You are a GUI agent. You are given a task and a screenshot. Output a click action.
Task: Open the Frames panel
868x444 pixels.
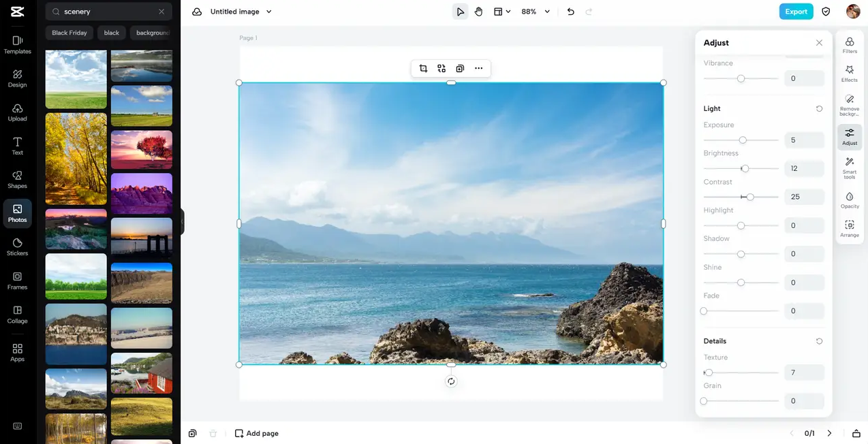tap(18, 281)
